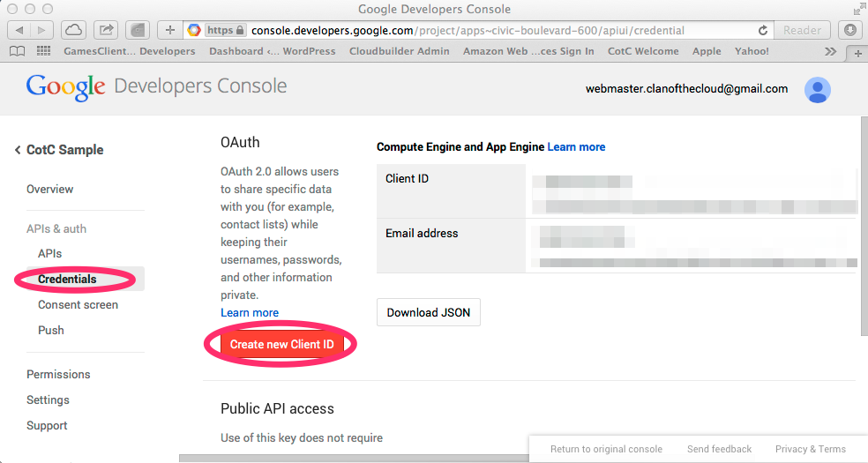Go back with Safari's back arrow
This screenshot has width=868, height=463.
pyautogui.click(x=19, y=30)
